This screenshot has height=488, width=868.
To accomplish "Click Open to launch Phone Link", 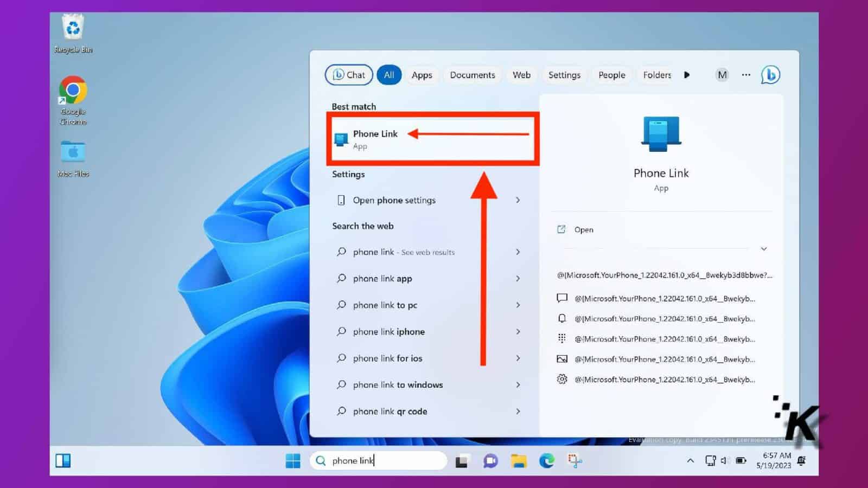I will [583, 229].
